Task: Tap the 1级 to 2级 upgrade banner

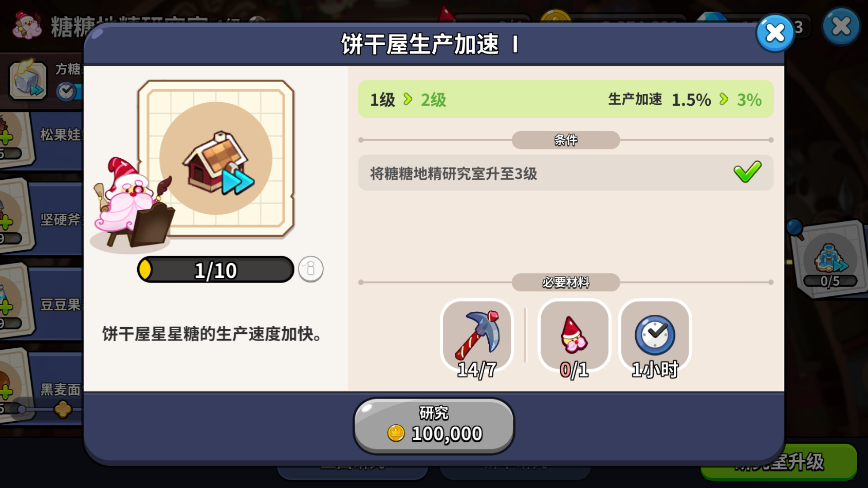Action: point(566,99)
